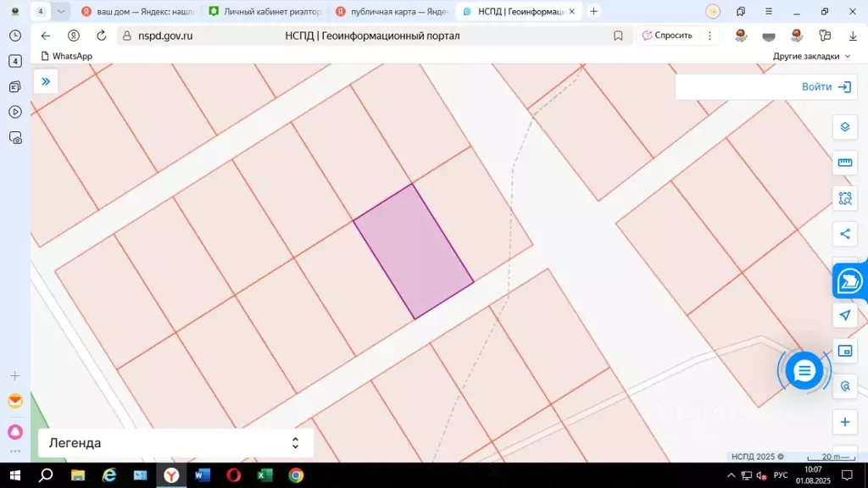Open the blue chat support bubble
The image size is (868, 488).
(x=804, y=371)
